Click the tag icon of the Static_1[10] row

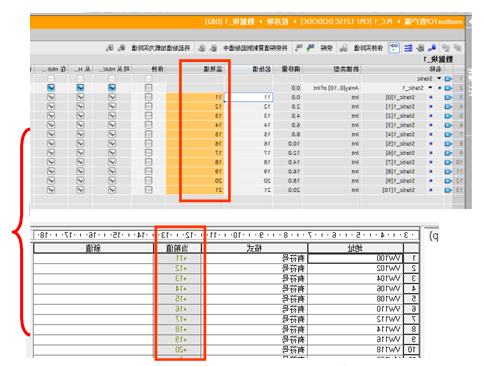click(448, 190)
